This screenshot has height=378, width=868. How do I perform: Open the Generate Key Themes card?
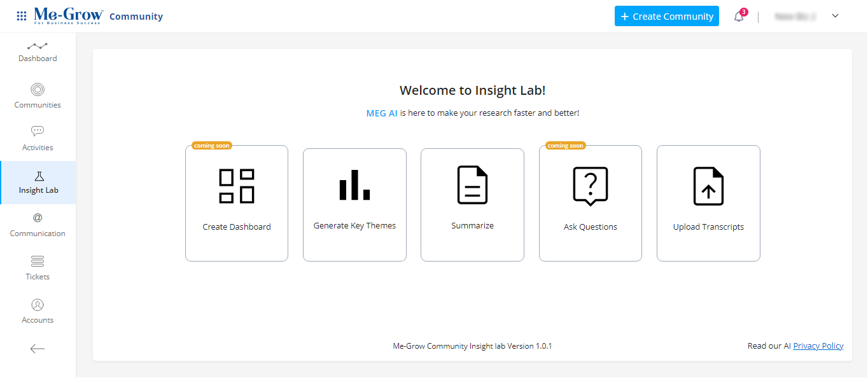click(354, 204)
